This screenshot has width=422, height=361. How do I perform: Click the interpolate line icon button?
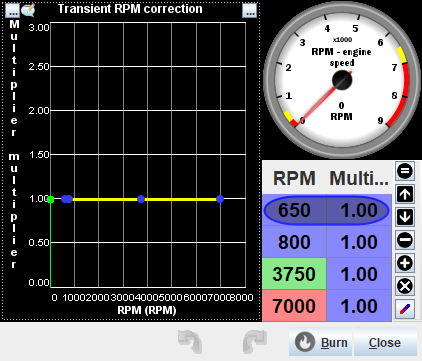point(405,309)
